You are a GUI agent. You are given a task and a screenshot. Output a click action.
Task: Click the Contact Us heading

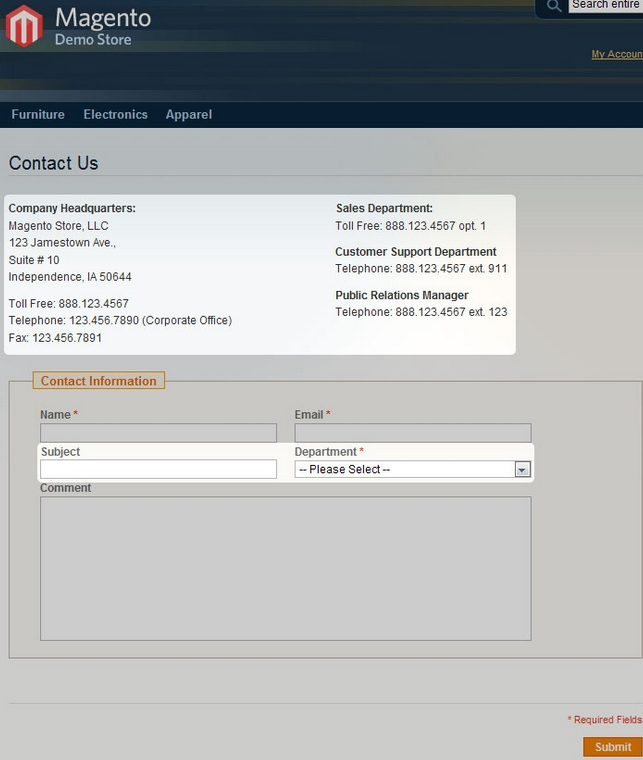[53, 163]
